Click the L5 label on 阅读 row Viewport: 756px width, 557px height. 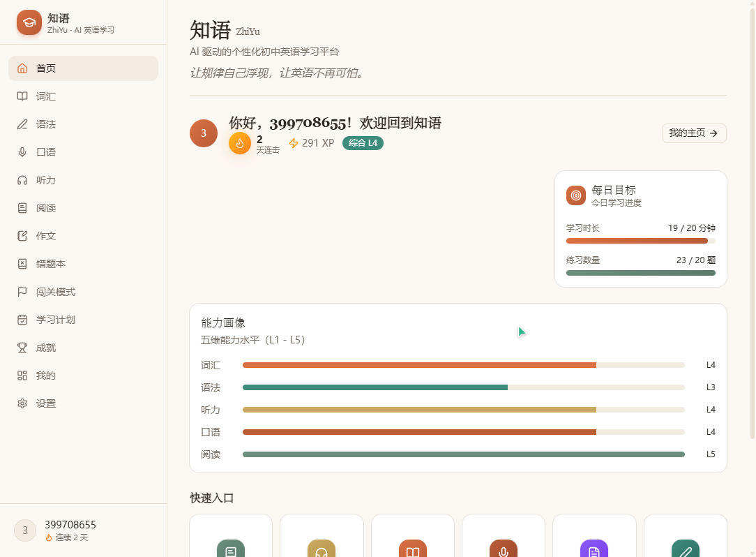[x=711, y=454]
